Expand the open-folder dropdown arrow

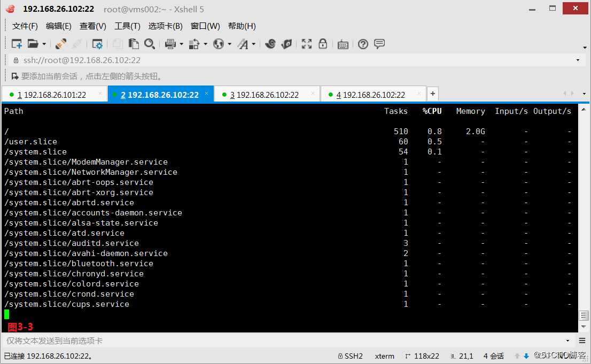pyautogui.click(x=44, y=44)
